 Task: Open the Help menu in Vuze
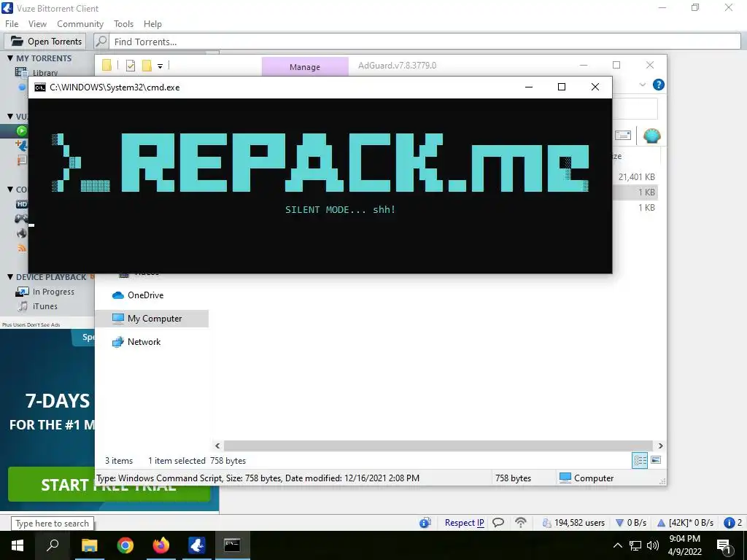click(152, 24)
